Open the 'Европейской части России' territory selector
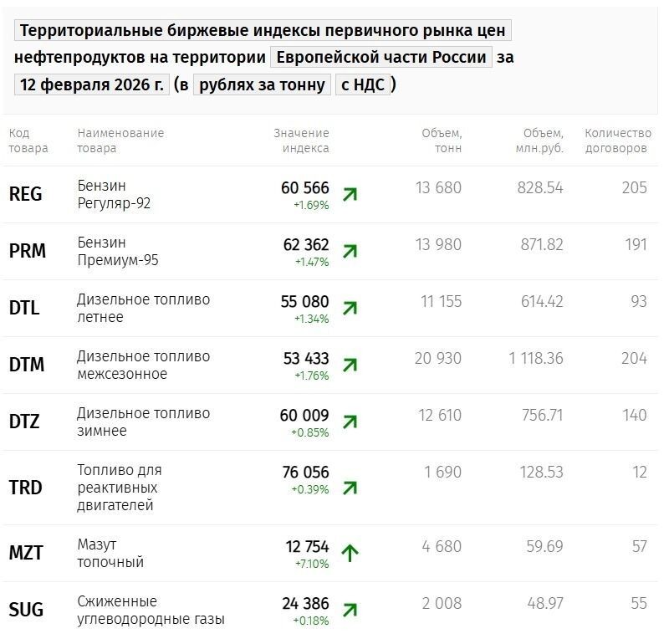Screen dimensions: 669x644 tap(381, 58)
